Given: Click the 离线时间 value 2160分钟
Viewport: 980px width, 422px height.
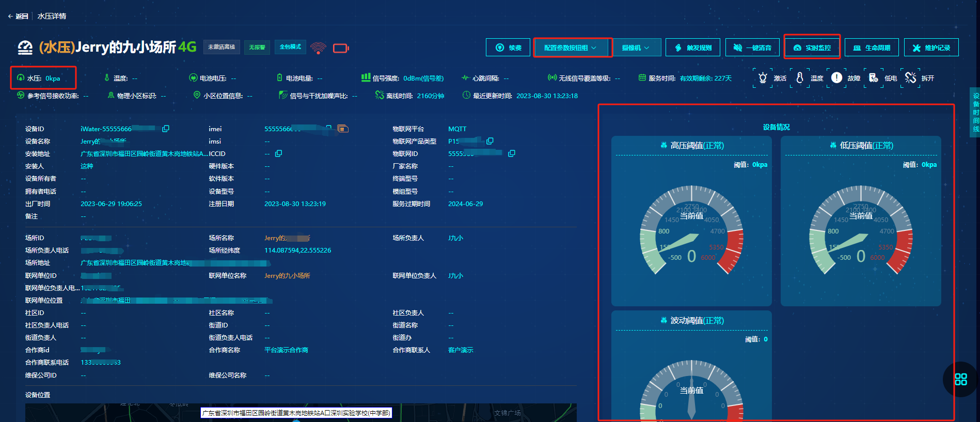Looking at the screenshot, I should (x=431, y=96).
